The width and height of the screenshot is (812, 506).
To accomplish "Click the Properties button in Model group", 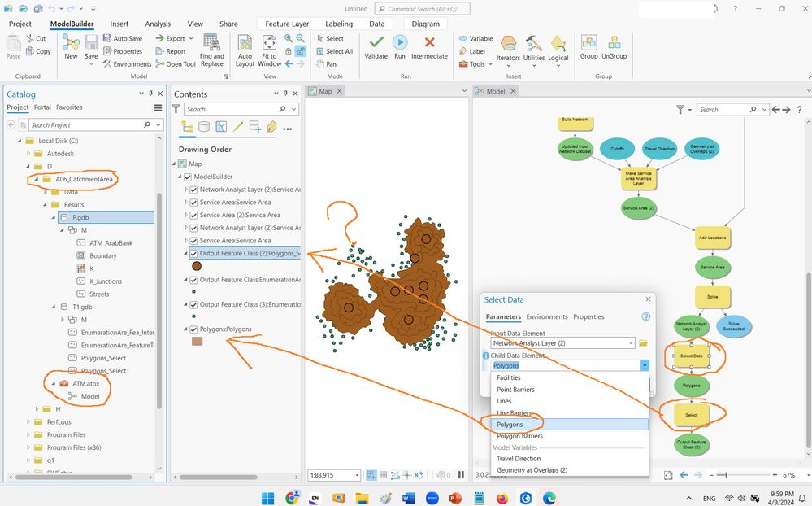I will (x=123, y=51).
